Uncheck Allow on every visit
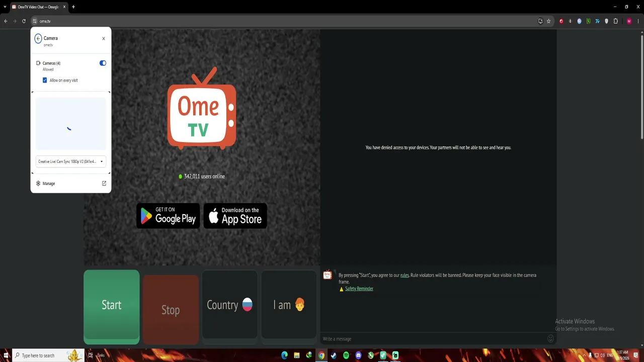The image size is (644, 362). [x=45, y=80]
